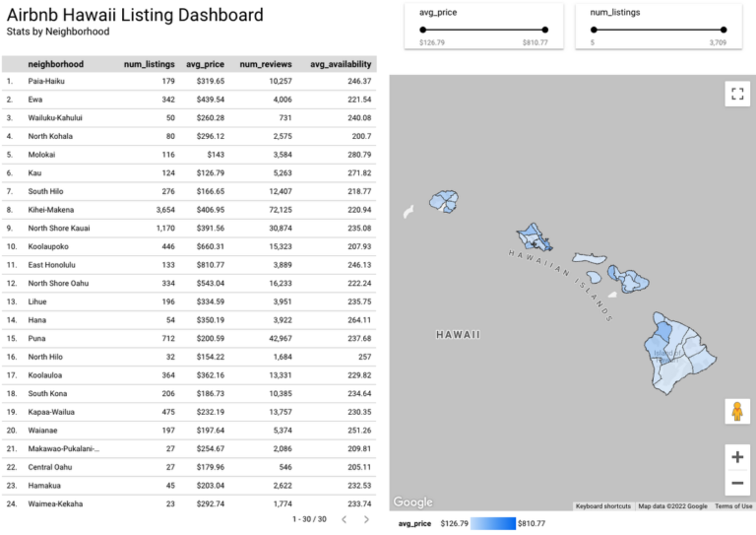The height and width of the screenshot is (535, 756).
Task: Sort table by num_reviews column header
Action: [x=266, y=64]
